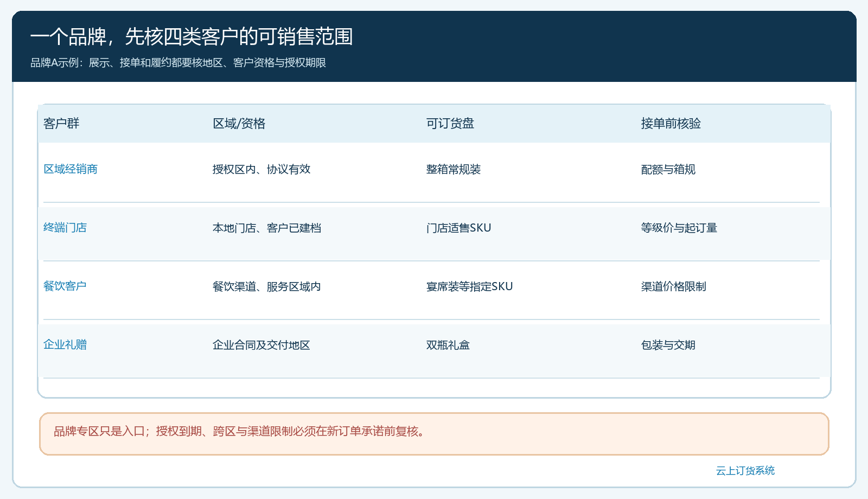The image size is (868, 499).
Task: Select the 宴席装等指定SKU cell
Action: 470,286
